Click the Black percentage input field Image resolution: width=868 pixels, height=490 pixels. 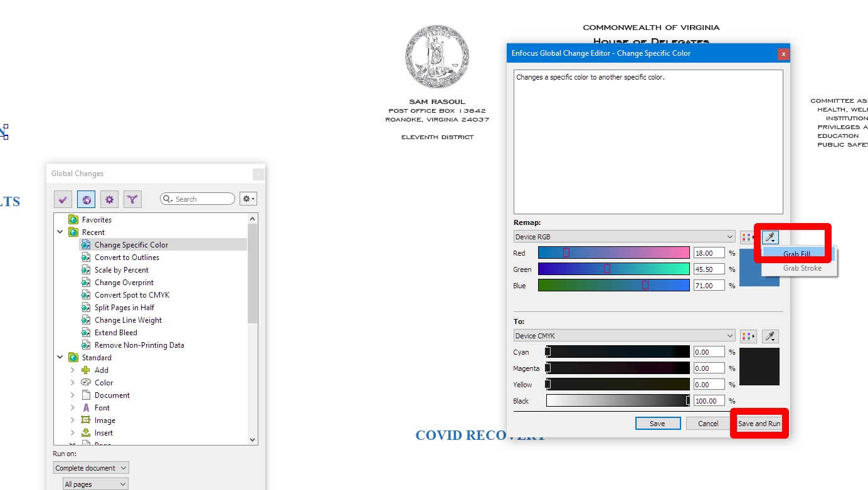[709, 401]
